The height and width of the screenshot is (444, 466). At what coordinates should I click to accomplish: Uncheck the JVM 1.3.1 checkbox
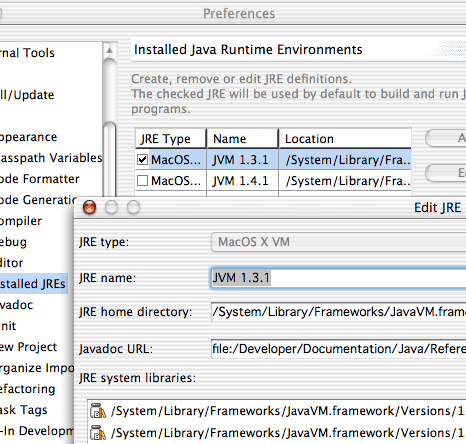coord(142,160)
